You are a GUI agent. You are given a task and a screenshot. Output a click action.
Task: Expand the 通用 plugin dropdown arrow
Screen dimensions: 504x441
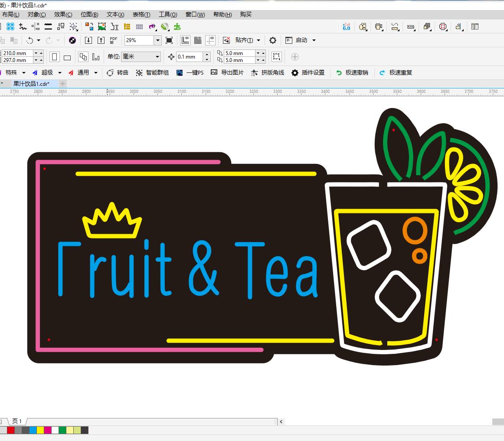click(x=96, y=73)
